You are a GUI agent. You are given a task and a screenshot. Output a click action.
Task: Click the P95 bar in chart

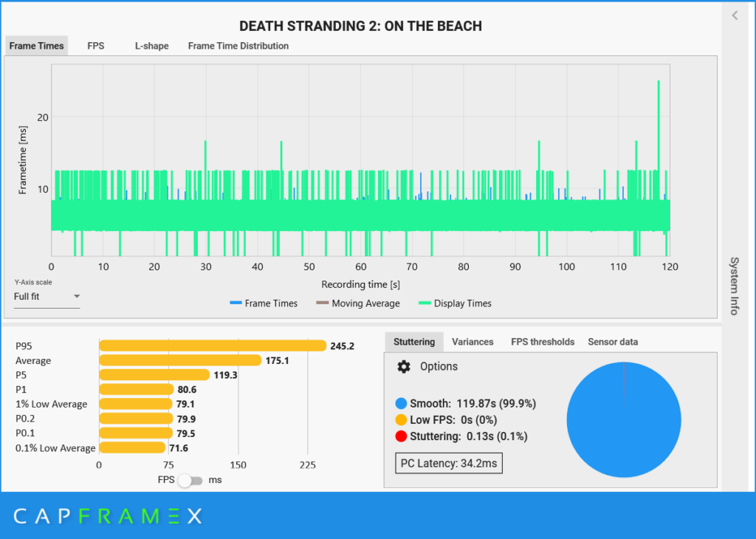tap(213, 346)
